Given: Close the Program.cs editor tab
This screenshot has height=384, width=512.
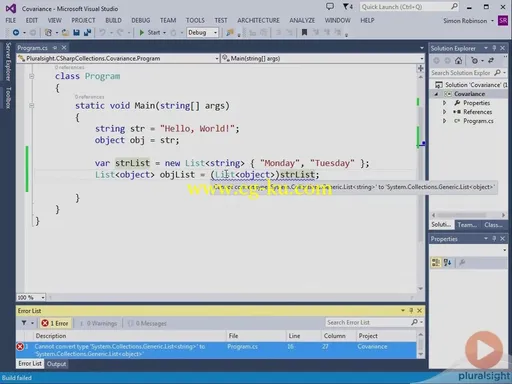Looking at the screenshot, I should pos(64,48).
